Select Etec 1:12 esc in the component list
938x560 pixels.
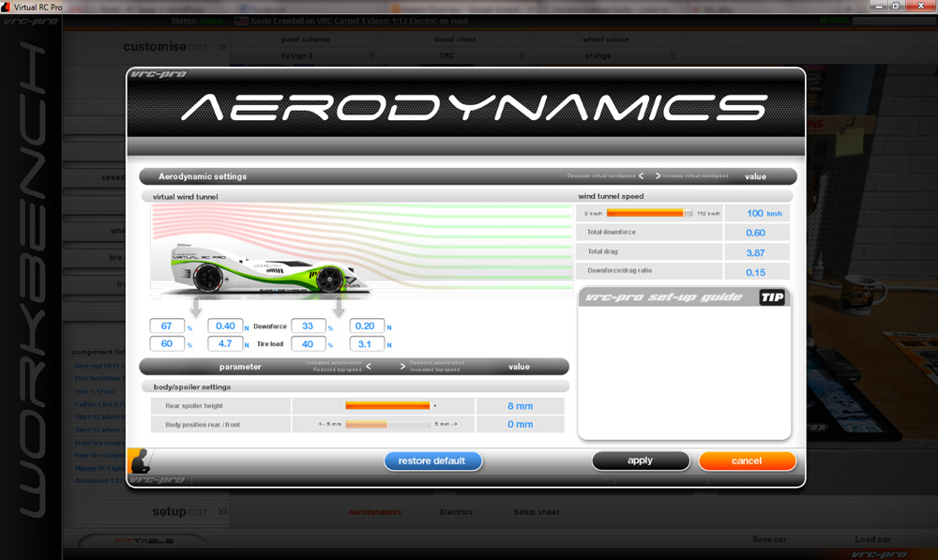tap(95, 391)
